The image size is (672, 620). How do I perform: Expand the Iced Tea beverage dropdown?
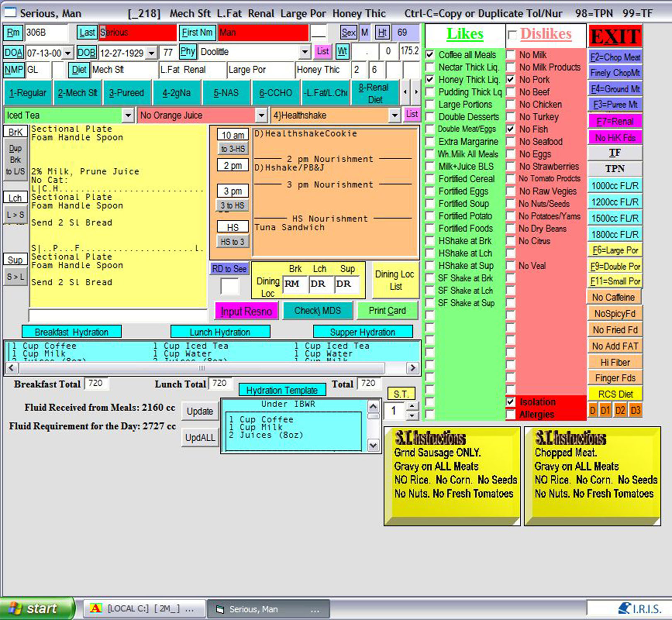tap(128, 115)
